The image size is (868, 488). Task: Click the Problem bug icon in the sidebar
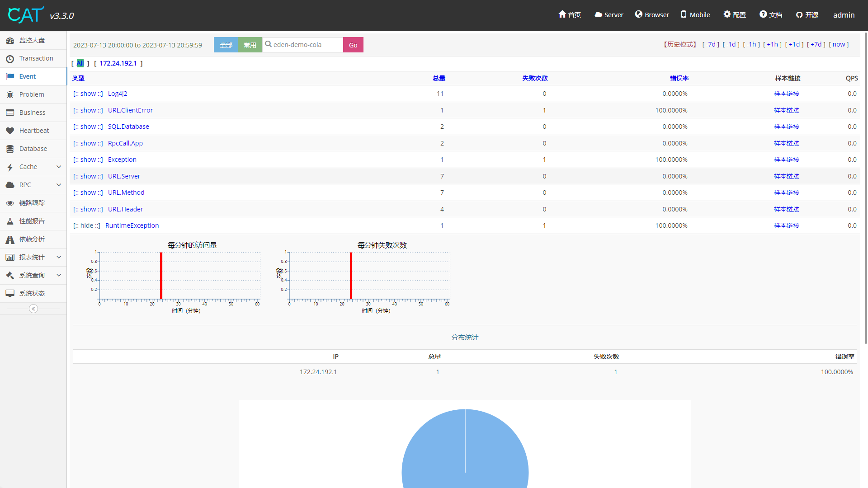tap(10, 94)
